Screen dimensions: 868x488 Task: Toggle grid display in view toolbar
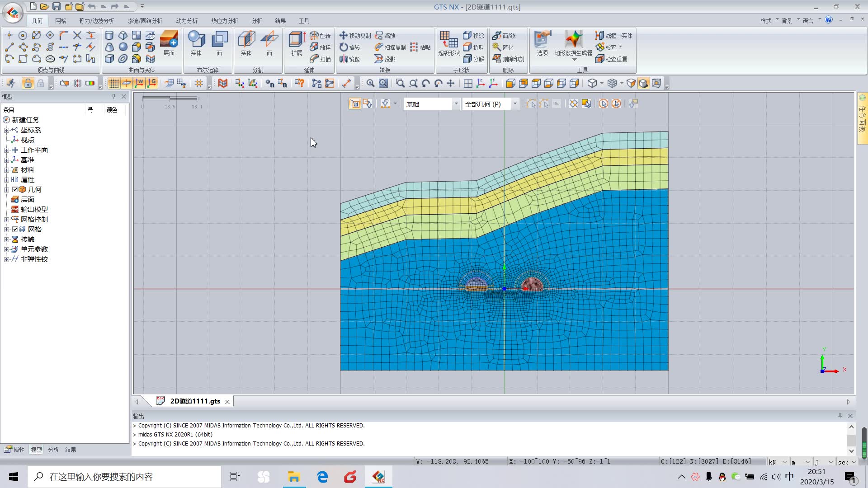tap(114, 83)
